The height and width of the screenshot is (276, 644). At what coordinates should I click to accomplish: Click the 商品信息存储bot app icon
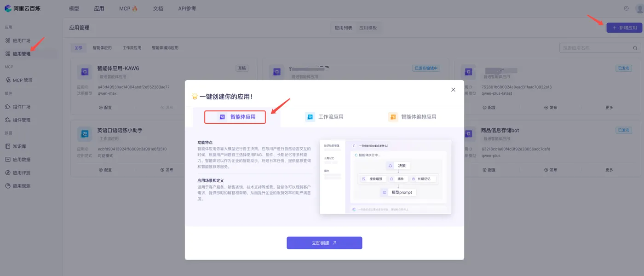point(468,134)
